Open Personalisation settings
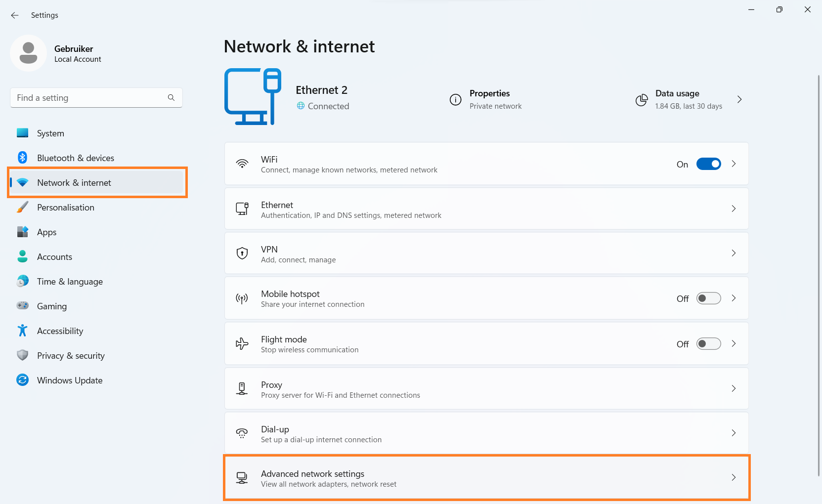The image size is (822, 504). click(x=96, y=208)
